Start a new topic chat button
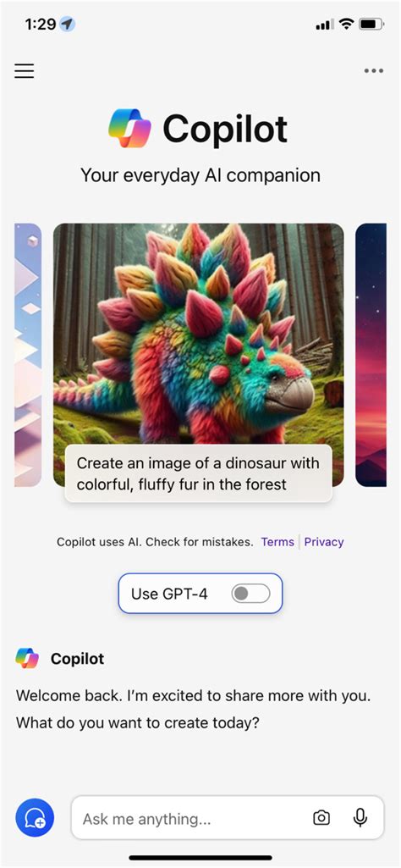The image size is (401, 868). click(x=35, y=818)
